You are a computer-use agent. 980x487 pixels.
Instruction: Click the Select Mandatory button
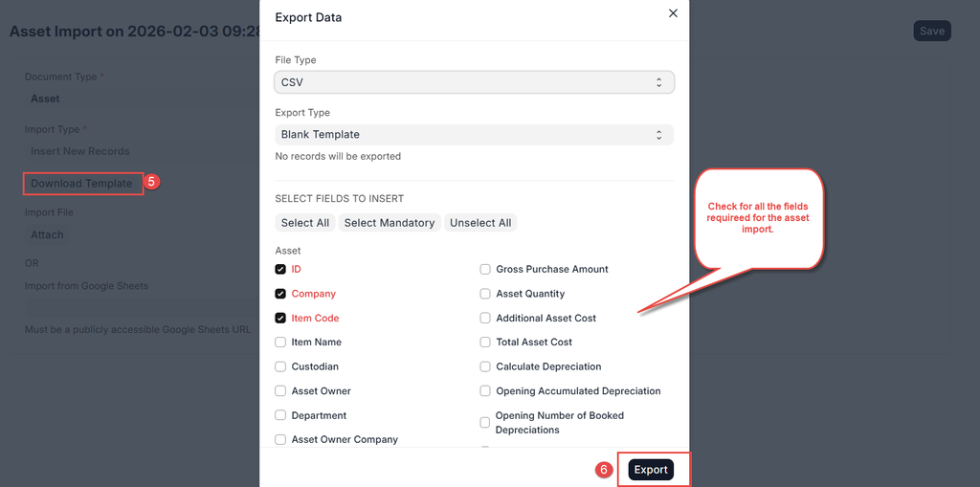click(x=390, y=223)
